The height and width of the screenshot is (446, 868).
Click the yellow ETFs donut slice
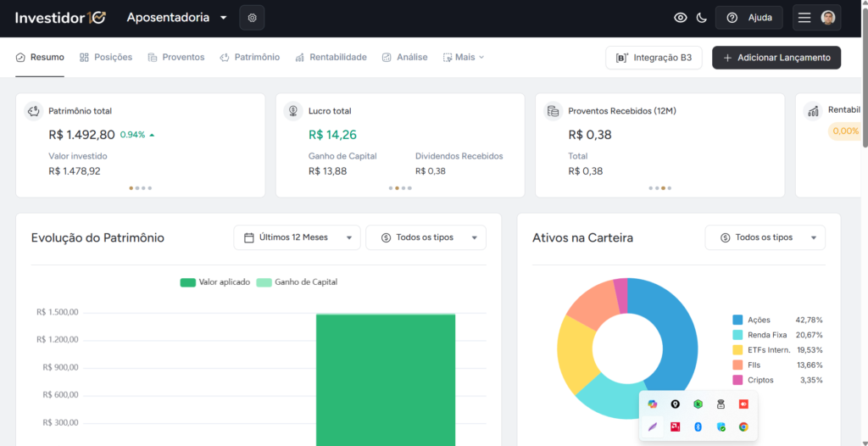pyautogui.click(x=575, y=354)
